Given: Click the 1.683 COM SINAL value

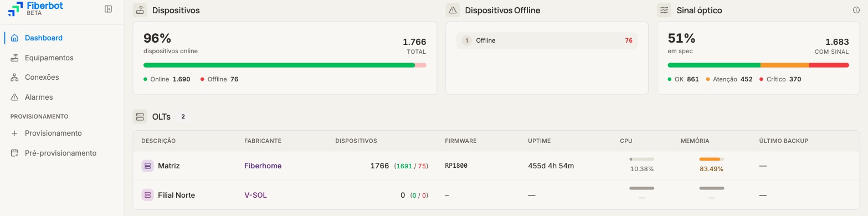Looking at the screenshot, I should coord(837,42).
